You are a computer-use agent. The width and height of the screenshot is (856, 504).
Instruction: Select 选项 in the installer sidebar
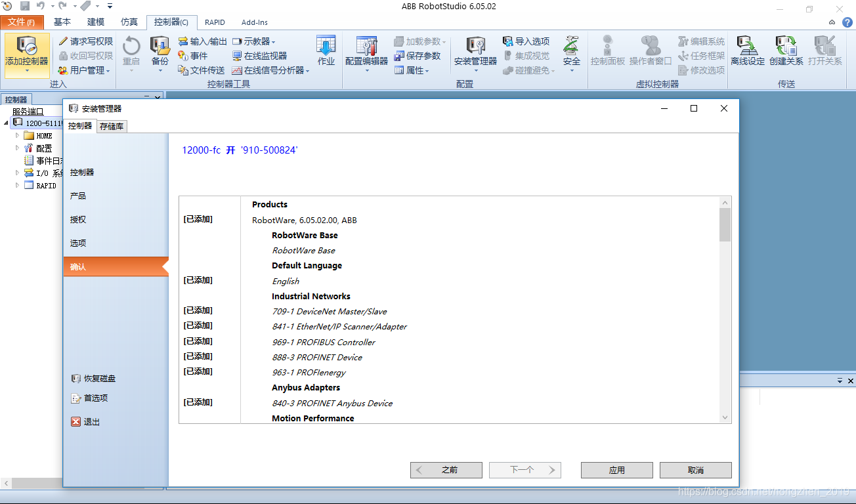pyautogui.click(x=79, y=243)
